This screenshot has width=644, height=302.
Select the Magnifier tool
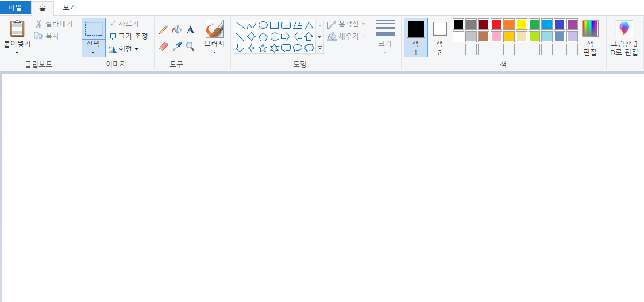(x=190, y=47)
